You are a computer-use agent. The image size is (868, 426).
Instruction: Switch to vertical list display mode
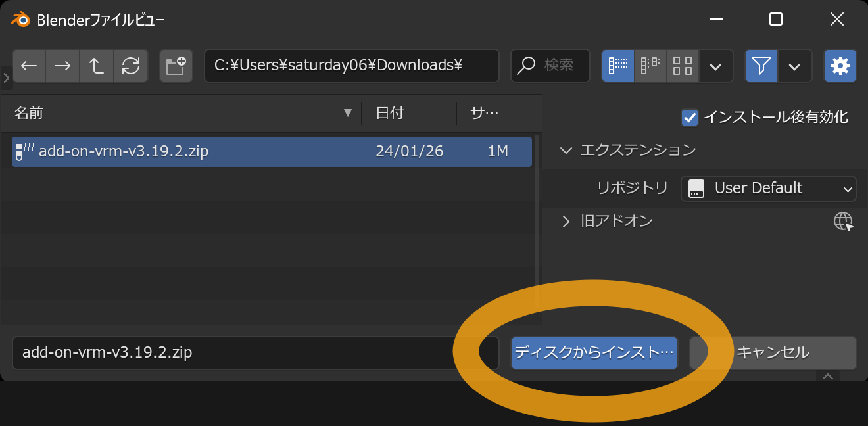point(618,66)
